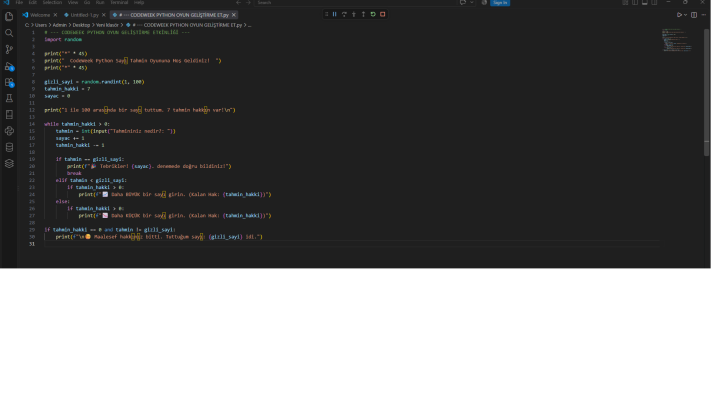Switch to the Welcome tab
This screenshot has width=711, height=400.
39,15
